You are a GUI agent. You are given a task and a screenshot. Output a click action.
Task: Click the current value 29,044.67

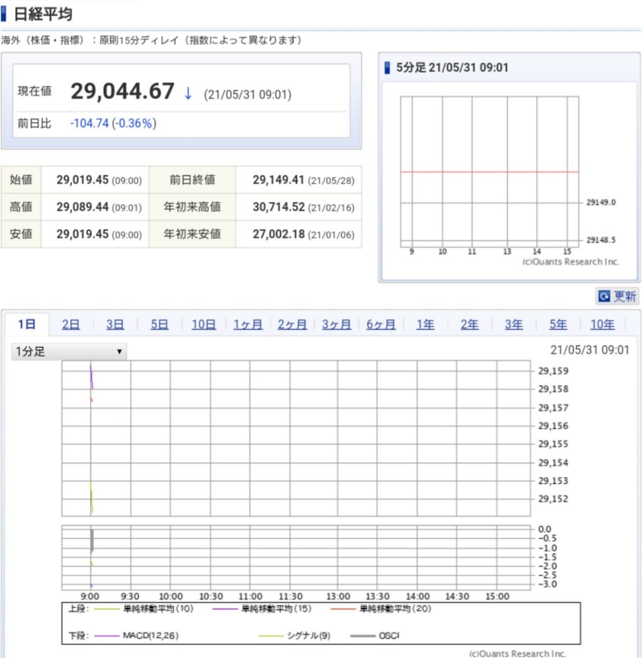[x=123, y=91]
